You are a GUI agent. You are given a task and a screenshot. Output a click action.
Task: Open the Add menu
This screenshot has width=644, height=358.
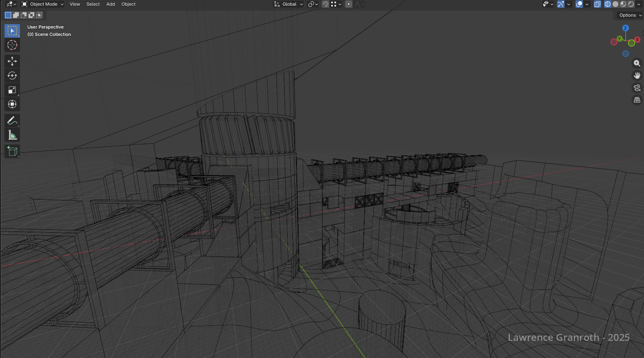point(111,4)
